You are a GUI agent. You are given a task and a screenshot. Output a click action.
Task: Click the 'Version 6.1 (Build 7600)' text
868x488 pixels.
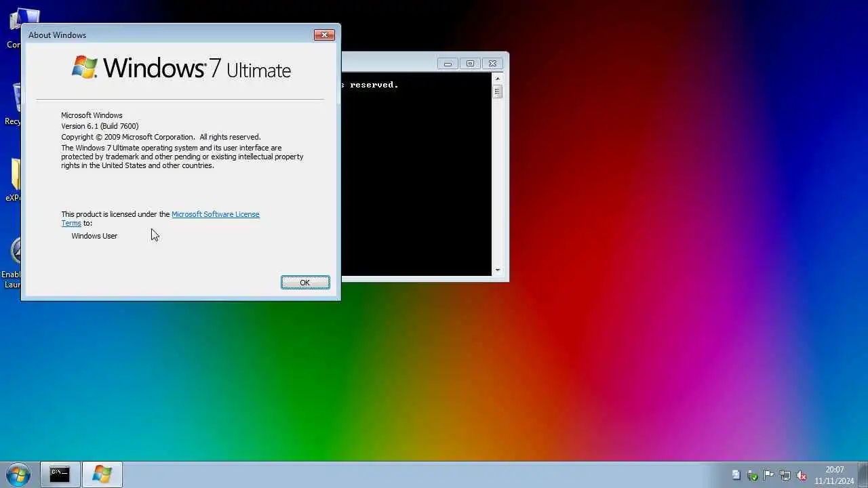tap(100, 126)
